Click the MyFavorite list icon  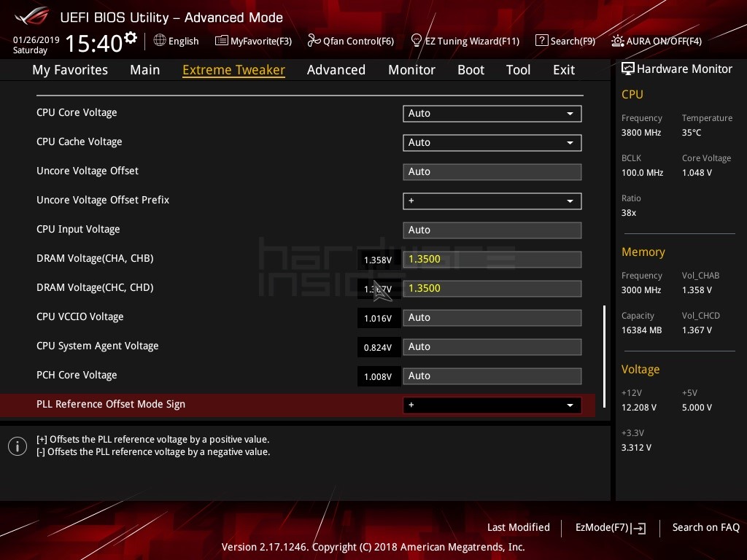pos(222,41)
